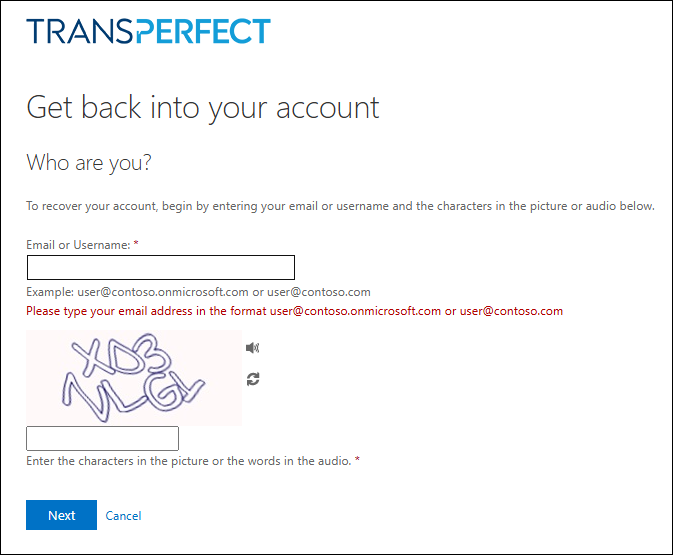Click the "Email or Username:" label
Viewport: 673px width, 555px height.
pos(78,244)
